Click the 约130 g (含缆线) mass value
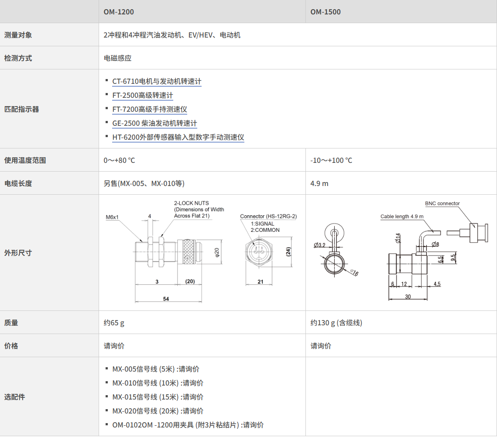 (x=336, y=323)
